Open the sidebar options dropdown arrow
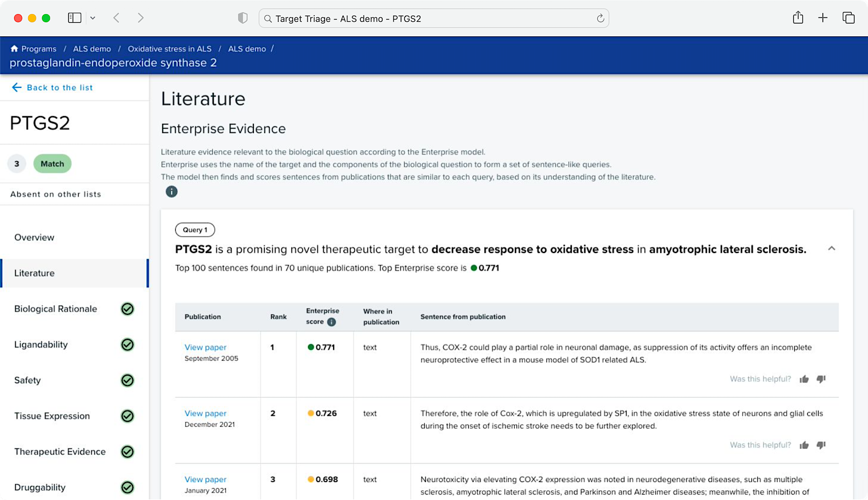The height and width of the screenshot is (500, 868). (x=93, y=18)
